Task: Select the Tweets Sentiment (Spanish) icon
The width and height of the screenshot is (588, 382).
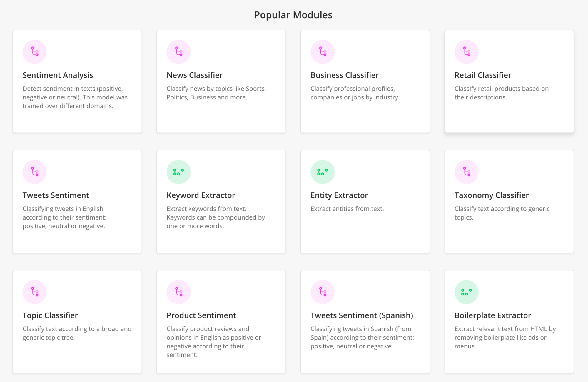Action: point(322,292)
